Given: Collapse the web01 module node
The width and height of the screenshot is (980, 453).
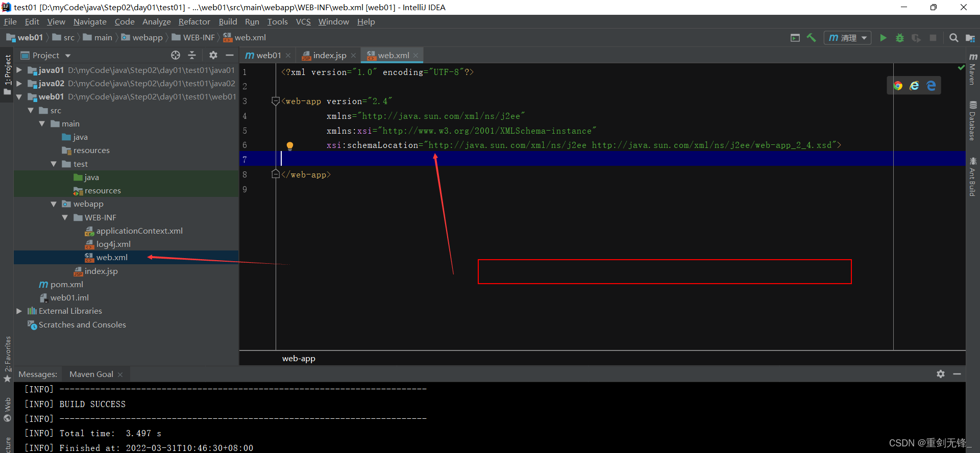Looking at the screenshot, I should 19,96.
